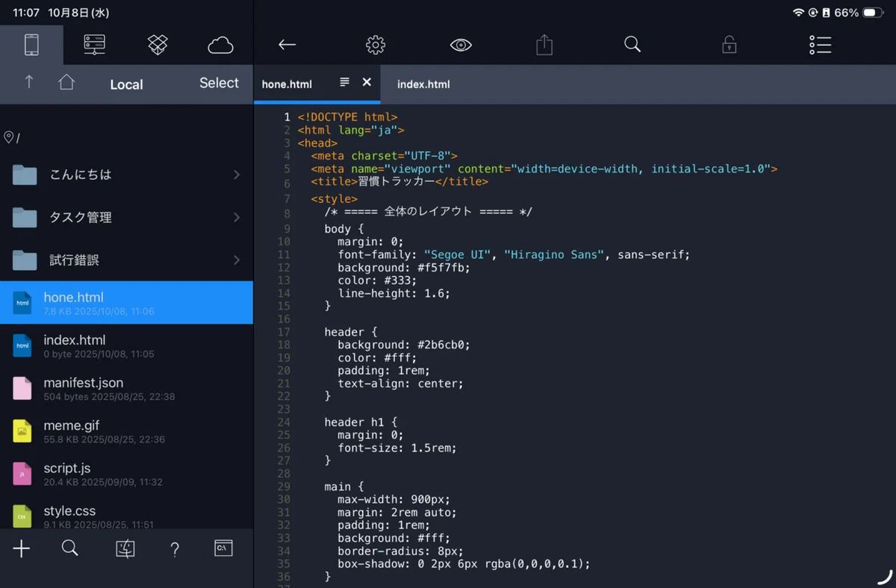Click the share/export icon
Viewport: 896px width, 588px height.
[544, 45]
